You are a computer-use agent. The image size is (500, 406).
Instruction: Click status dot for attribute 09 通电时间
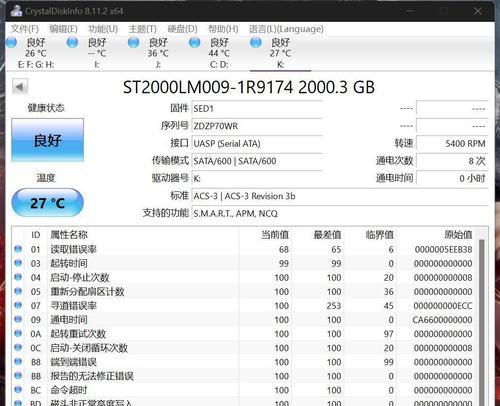(x=18, y=319)
